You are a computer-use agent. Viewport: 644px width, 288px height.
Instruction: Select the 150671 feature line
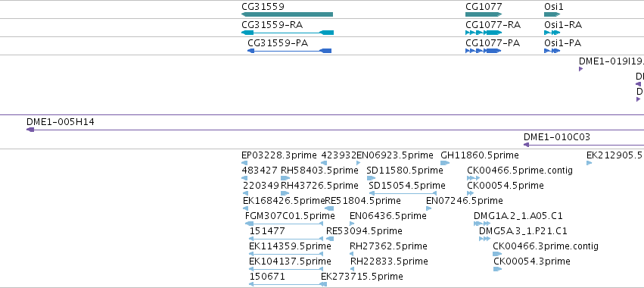pos(286,284)
